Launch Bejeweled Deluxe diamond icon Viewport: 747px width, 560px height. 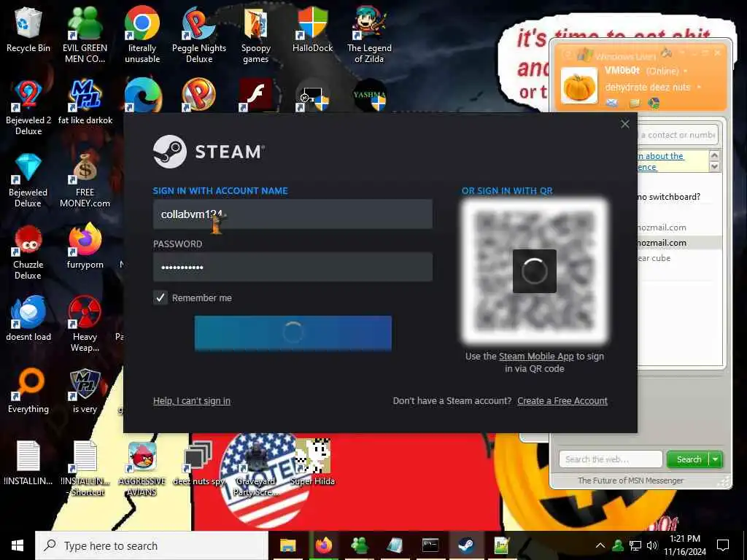(x=28, y=179)
